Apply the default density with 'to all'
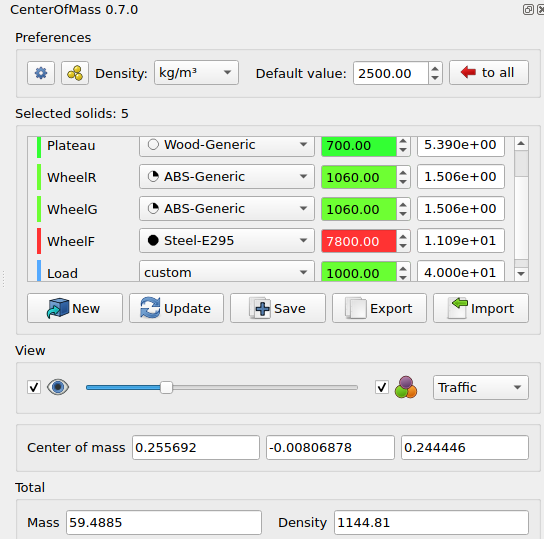The width and height of the screenshot is (544, 539). [489, 73]
